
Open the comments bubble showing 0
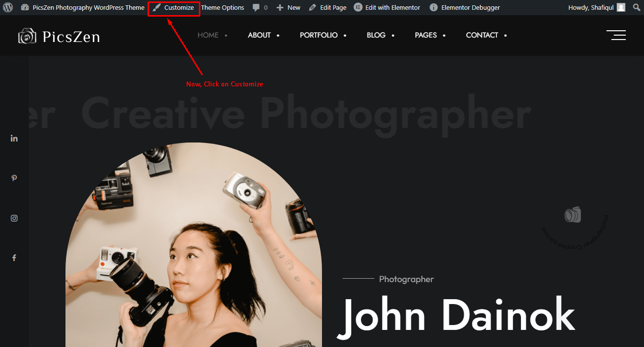(x=260, y=7)
